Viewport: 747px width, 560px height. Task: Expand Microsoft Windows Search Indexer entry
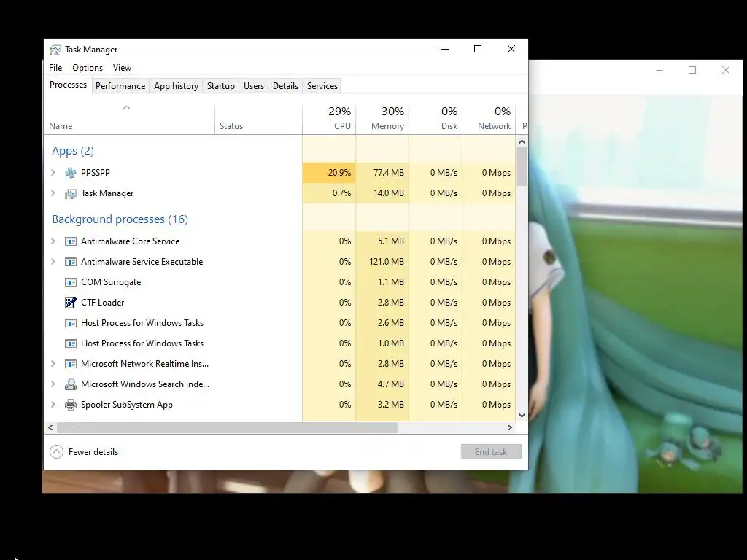[x=53, y=384]
